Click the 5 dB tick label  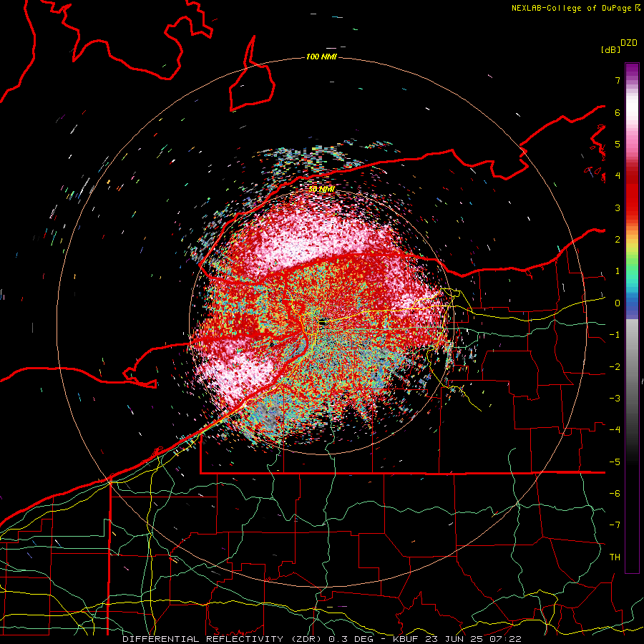pyautogui.click(x=618, y=144)
